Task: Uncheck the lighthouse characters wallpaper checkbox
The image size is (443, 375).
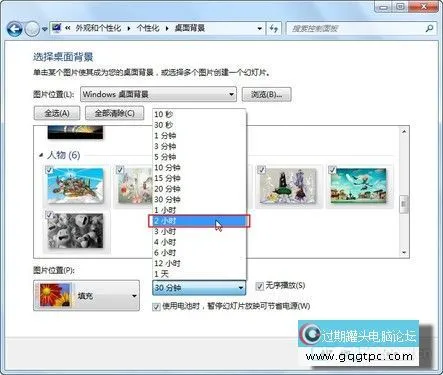Action: click(262, 170)
